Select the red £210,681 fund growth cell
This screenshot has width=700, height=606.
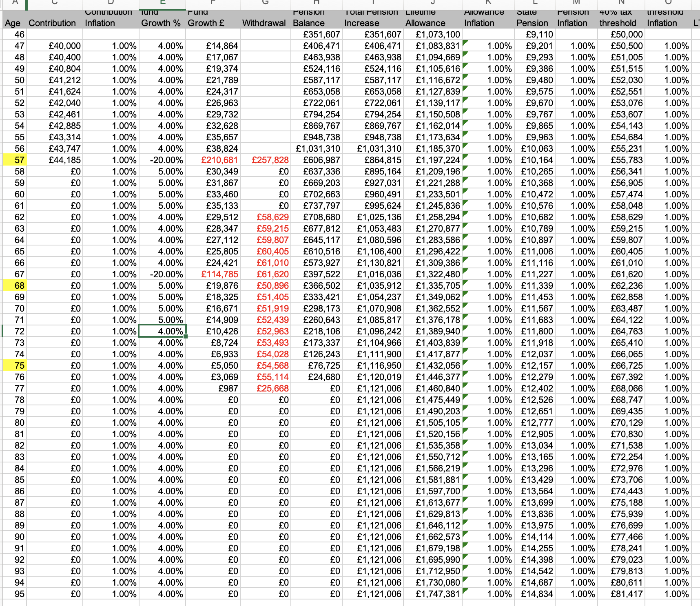213,160
